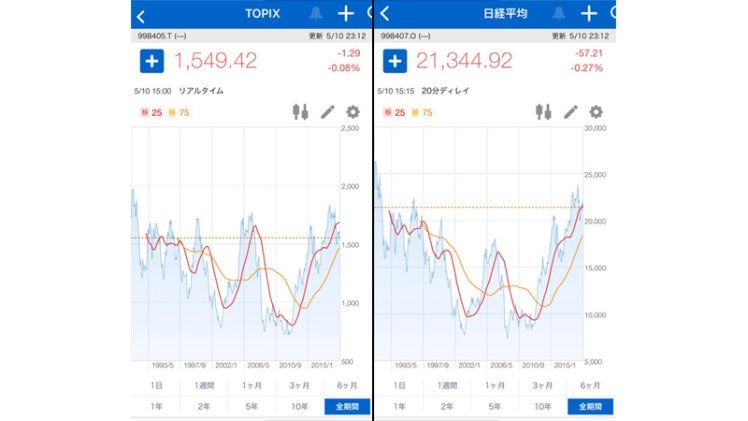Tap the リアルタイム label
The height and width of the screenshot is (421, 748).
coord(201,91)
